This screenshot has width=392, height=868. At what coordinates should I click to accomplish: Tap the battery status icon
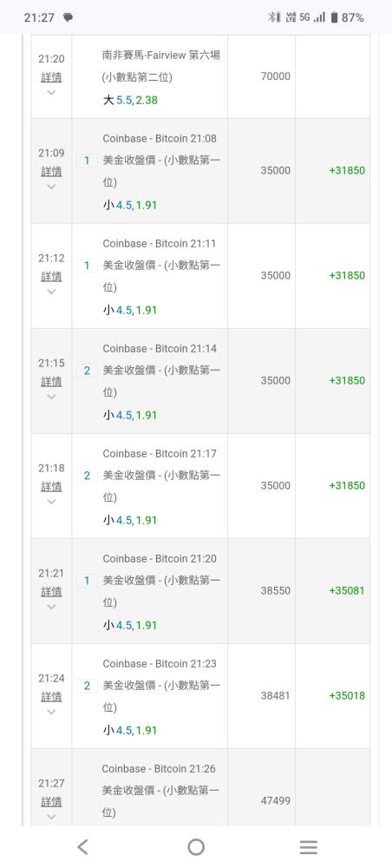[x=334, y=17]
